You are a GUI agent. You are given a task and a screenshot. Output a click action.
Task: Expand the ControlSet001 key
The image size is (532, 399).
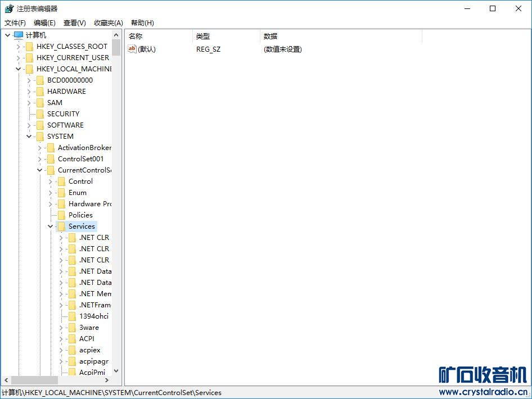click(x=40, y=159)
